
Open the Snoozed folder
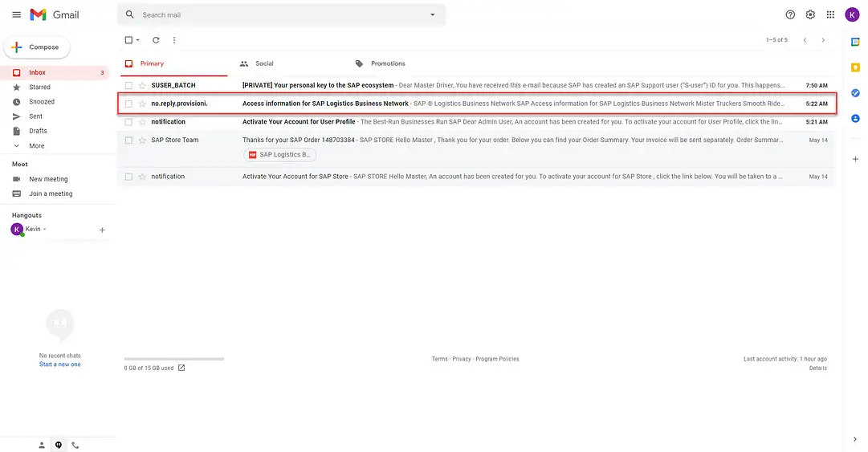[42, 102]
